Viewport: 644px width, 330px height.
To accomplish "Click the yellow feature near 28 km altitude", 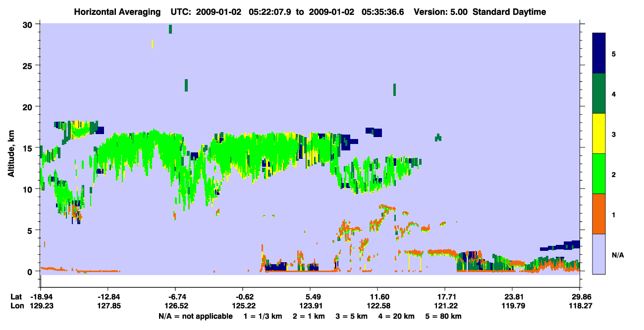I will [152, 44].
